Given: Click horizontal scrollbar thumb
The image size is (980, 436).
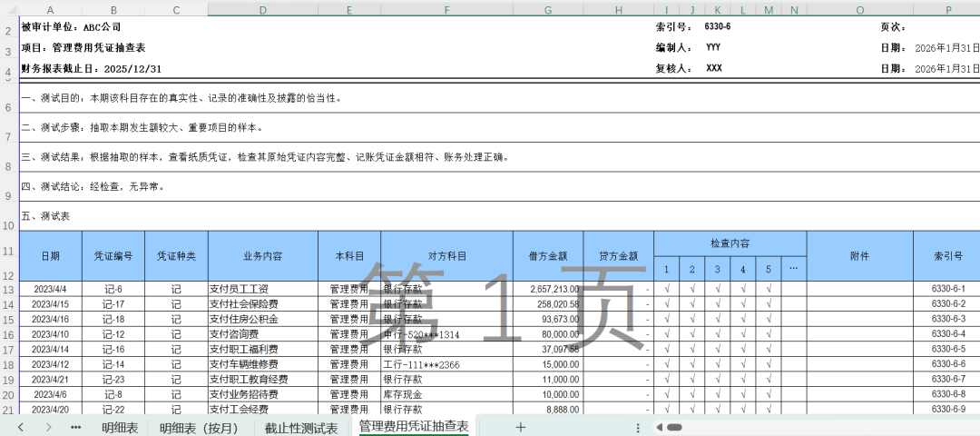Looking at the screenshot, I should (x=674, y=427).
